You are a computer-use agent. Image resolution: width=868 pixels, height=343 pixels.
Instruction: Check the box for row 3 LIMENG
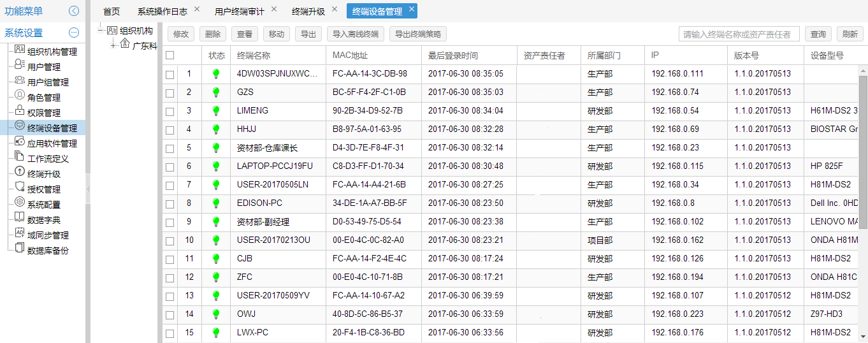[x=170, y=111]
